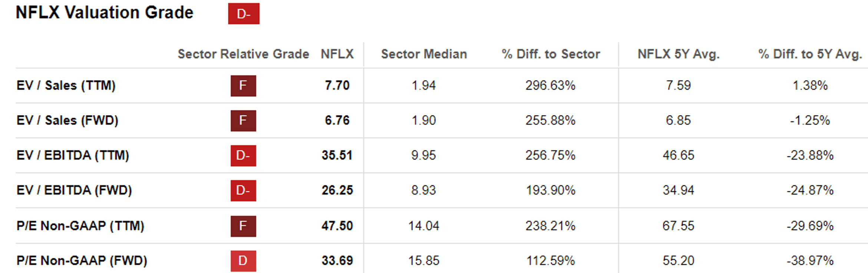Click the F grade badge for EV / Sales (TTM)
Screen dimensions: 868x273
243,86
